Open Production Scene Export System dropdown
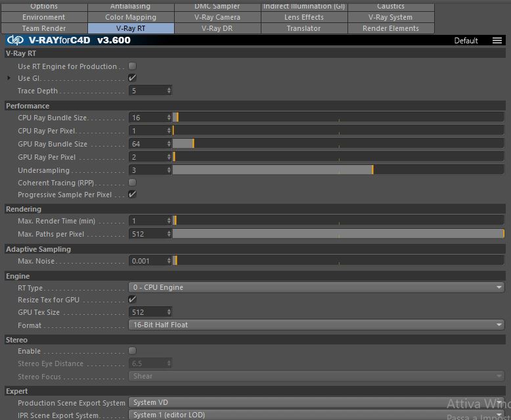The image size is (511, 420). [317, 402]
